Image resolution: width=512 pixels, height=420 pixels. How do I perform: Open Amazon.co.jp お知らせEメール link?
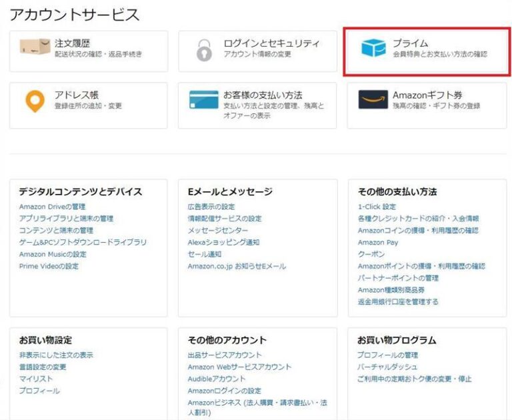(237, 266)
